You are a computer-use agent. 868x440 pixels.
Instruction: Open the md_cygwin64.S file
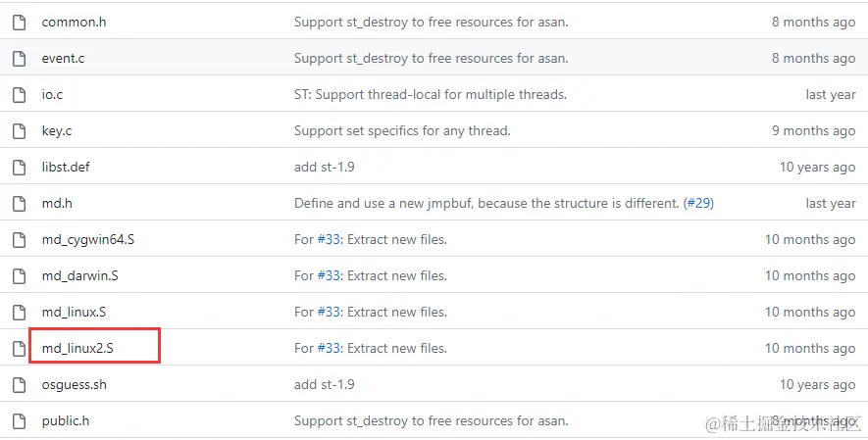click(88, 240)
